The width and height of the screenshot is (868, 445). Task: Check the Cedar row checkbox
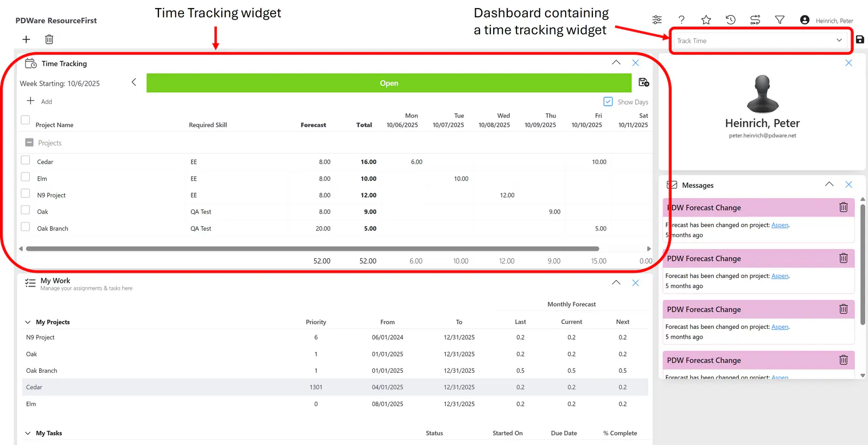[x=25, y=160]
